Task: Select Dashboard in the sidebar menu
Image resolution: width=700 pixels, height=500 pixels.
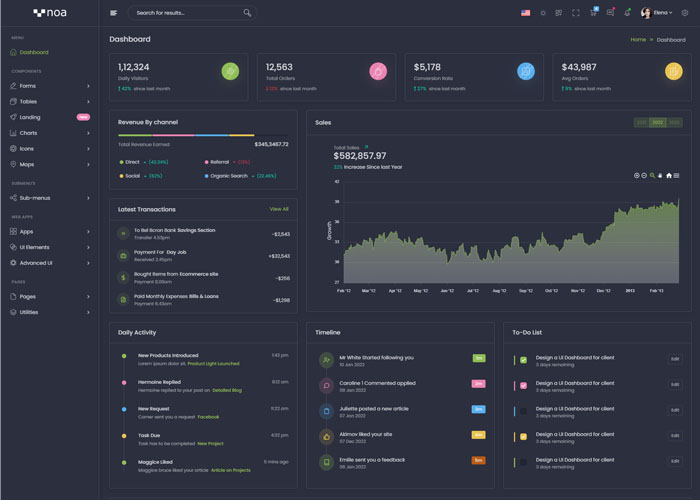Action: [x=33, y=52]
